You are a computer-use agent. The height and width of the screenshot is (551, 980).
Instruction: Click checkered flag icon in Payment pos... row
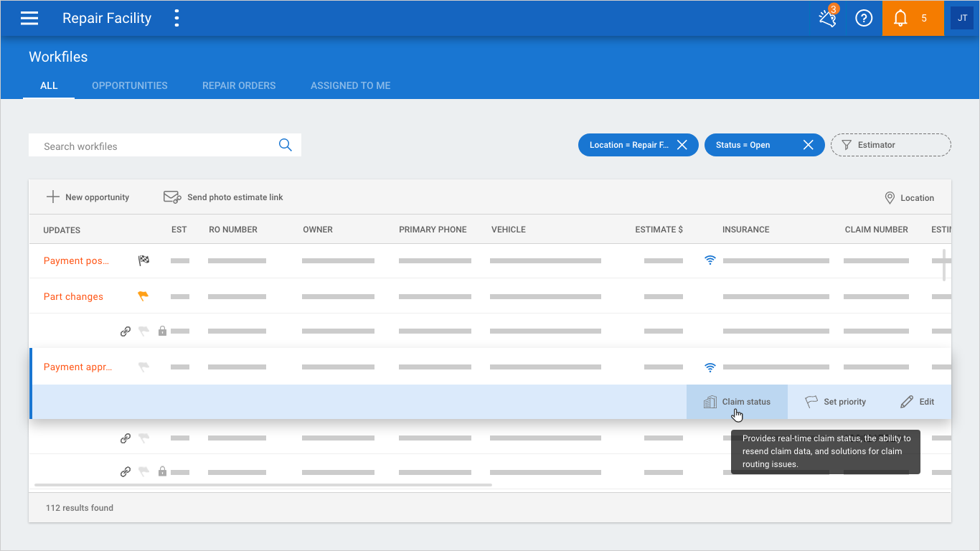[x=143, y=260]
